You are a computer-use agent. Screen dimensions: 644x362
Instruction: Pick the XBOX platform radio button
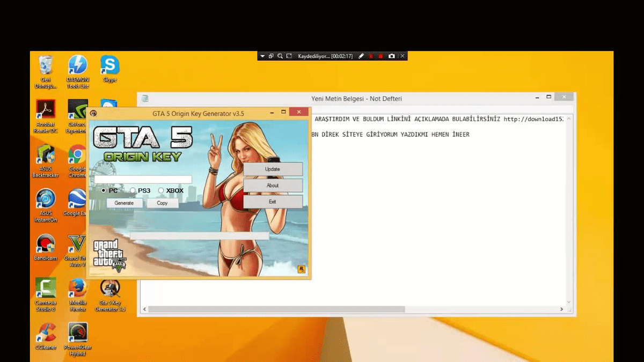[x=161, y=190]
